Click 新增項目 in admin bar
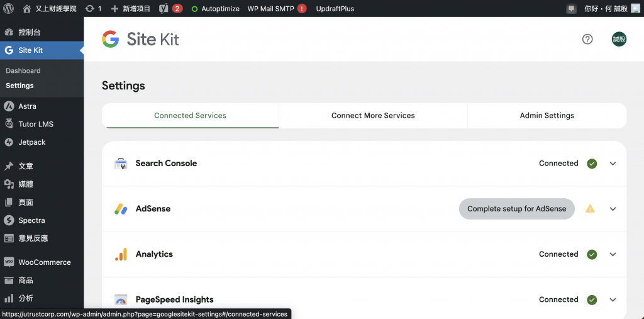 coord(131,8)
